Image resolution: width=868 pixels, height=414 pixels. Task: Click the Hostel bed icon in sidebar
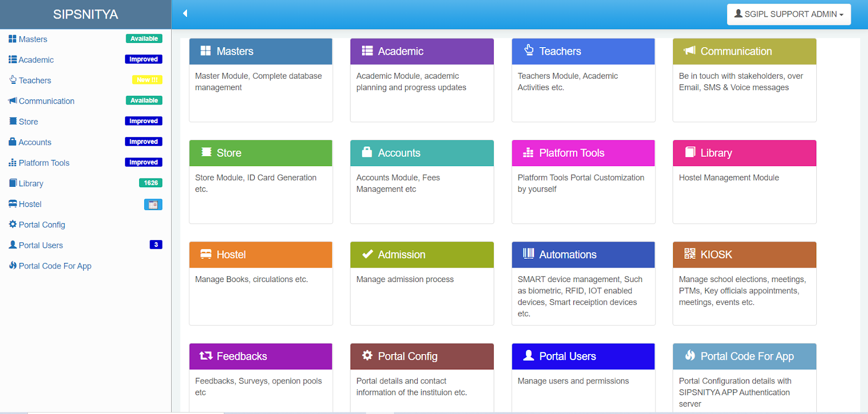tap(12, 204)
